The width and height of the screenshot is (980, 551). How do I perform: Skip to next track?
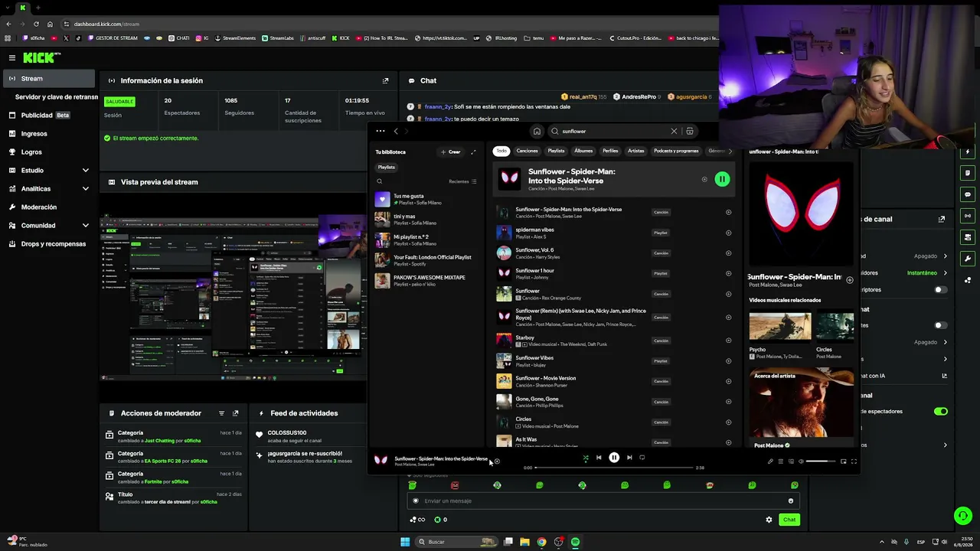click(629, 458)
